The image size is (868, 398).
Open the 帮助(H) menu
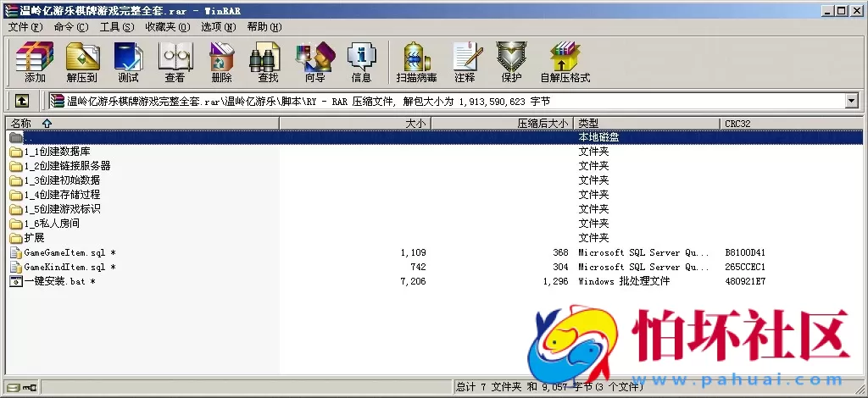[x=264, y=26]
